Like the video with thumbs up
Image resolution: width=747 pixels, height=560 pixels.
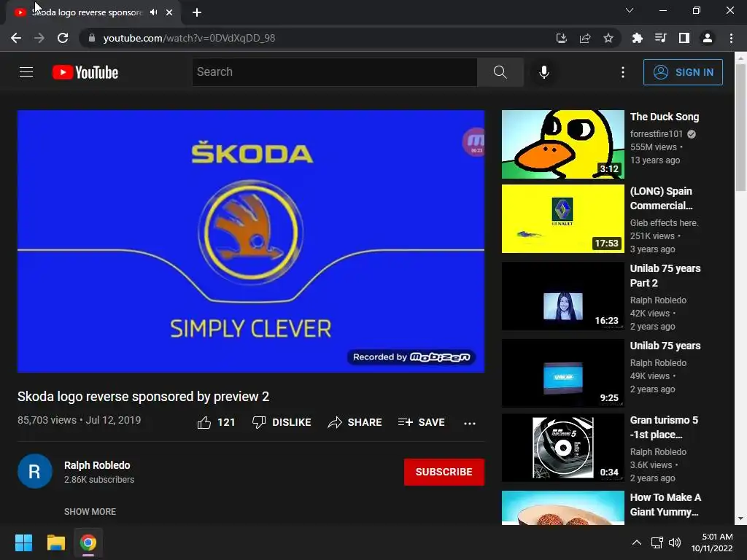(x=216, y=422)
